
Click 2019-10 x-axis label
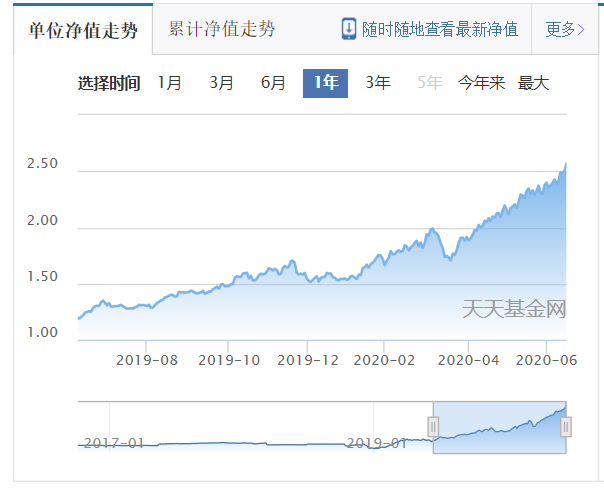[x=229, y=360]
